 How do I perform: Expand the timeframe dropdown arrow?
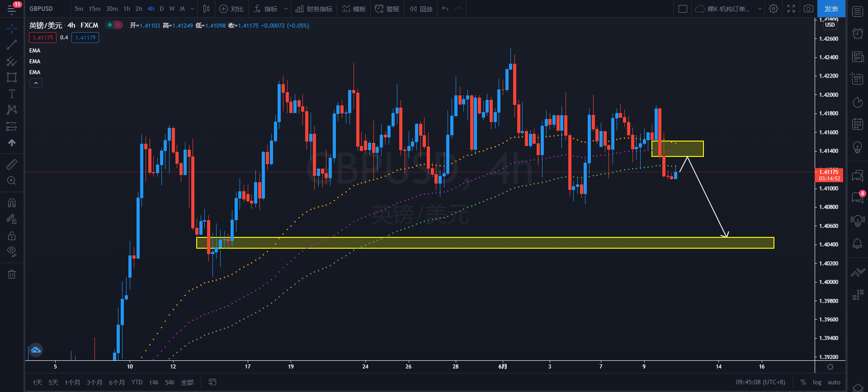tap(193, 9)
